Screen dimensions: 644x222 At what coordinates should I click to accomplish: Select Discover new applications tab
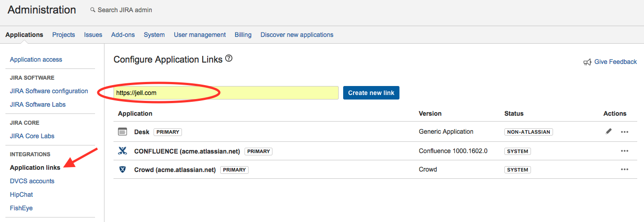point(297,35)
